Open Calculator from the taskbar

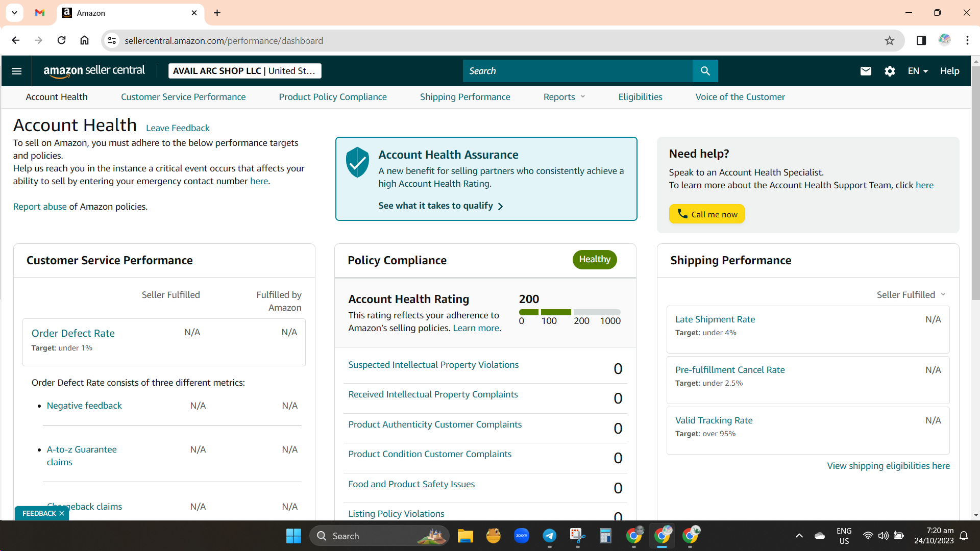[605, 536]
